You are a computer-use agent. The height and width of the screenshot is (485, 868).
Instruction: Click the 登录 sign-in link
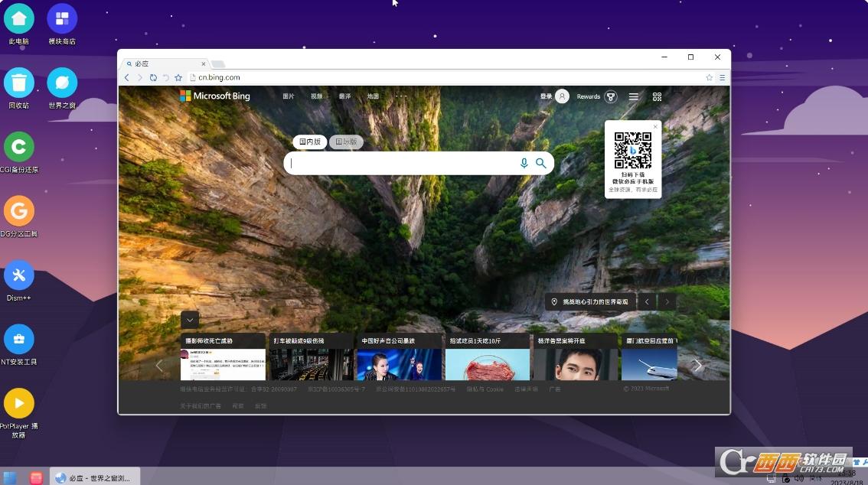[547, 97]
